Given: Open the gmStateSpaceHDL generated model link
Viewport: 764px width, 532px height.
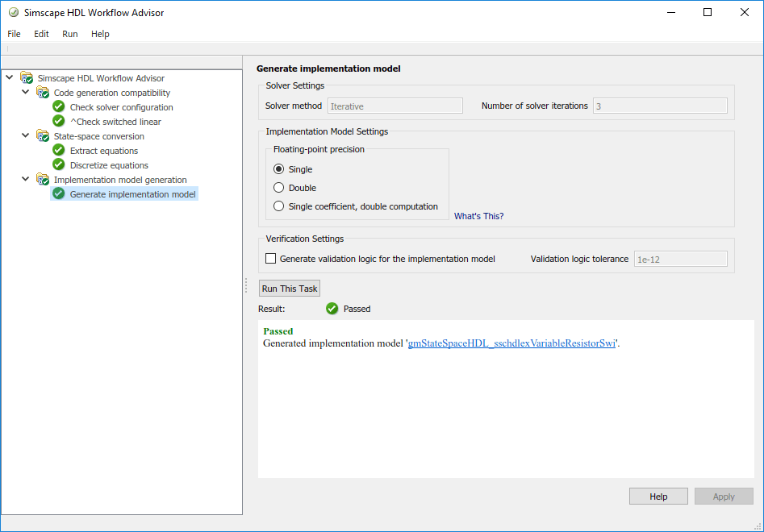Looking at the screenshot, I should pyautogui.click(x=512, y=343).
